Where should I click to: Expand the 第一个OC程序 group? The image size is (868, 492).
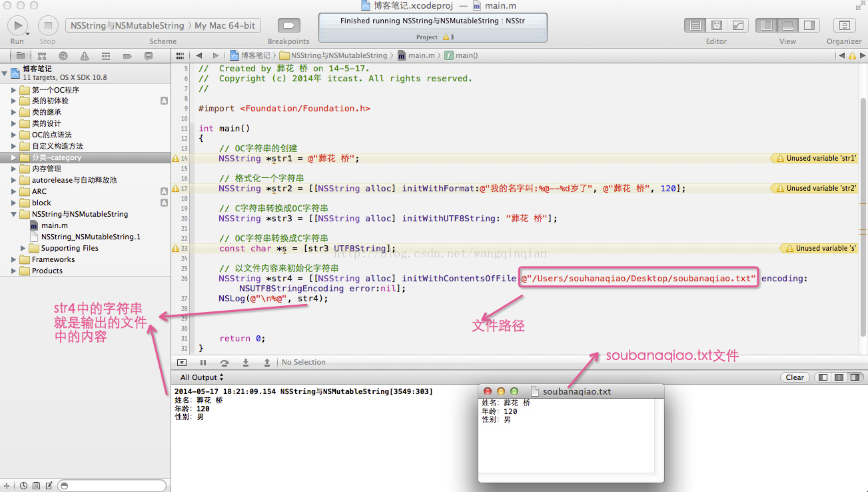(14, 90)
